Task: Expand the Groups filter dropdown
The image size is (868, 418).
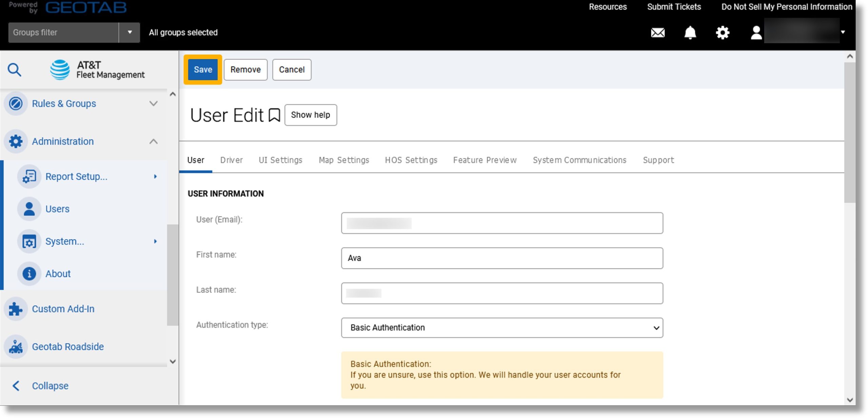Action: click(x=129, y=32)
